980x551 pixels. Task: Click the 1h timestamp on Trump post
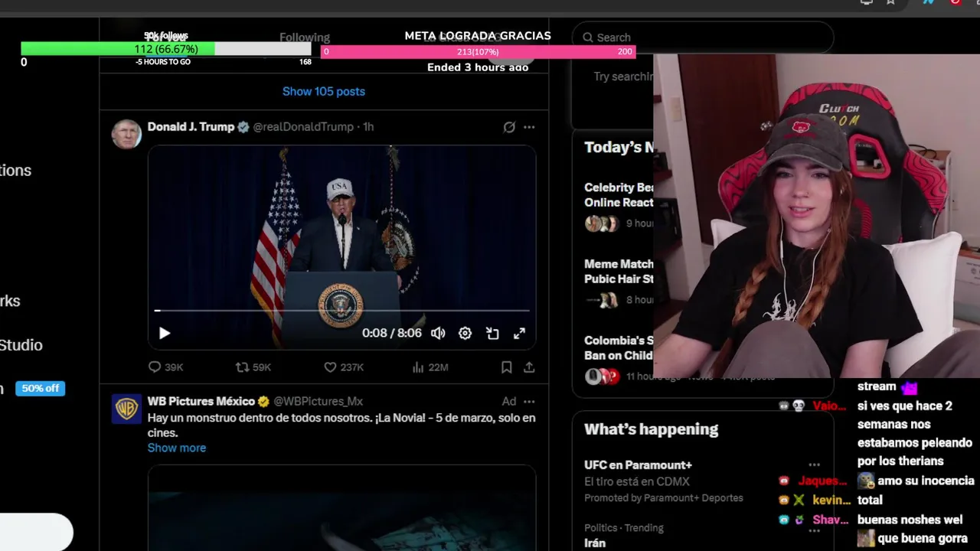pyautogui.click(x=368, y=127)
